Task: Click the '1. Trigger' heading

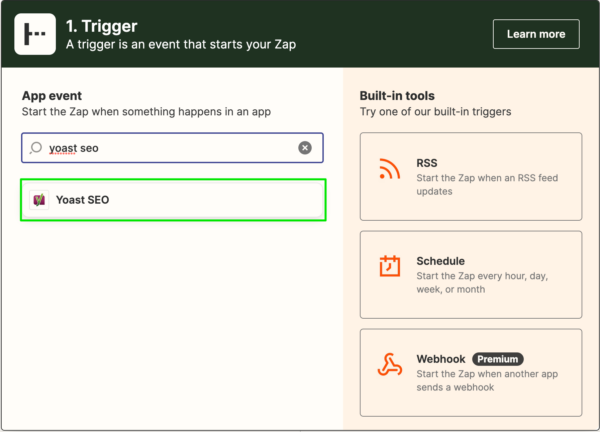Action: point(101,26)
